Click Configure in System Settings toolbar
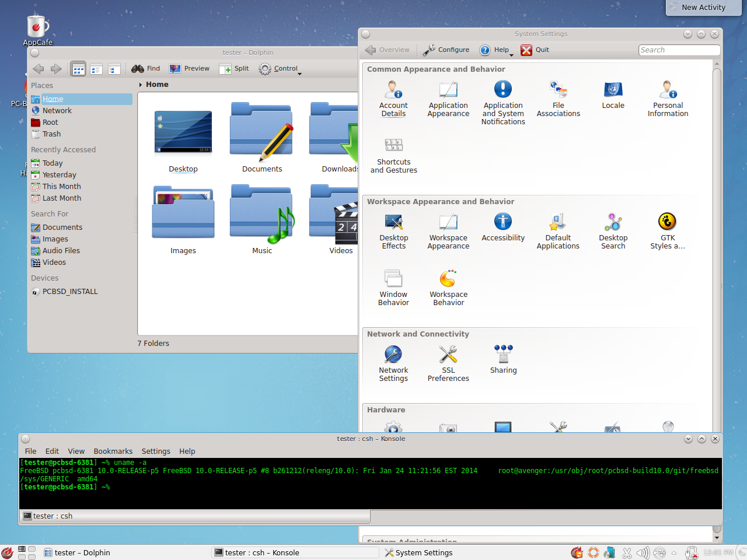 (x=446, y=50)
